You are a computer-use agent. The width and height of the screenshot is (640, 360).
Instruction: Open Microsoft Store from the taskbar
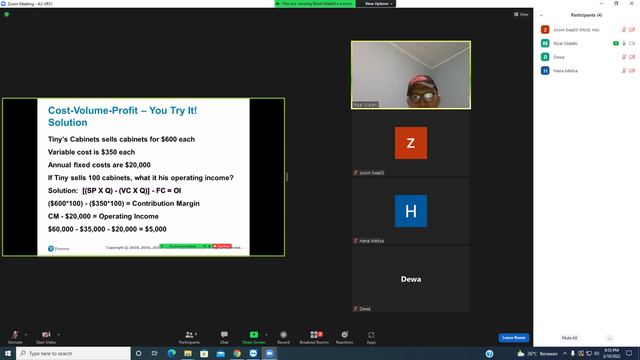tap(204, 353)
